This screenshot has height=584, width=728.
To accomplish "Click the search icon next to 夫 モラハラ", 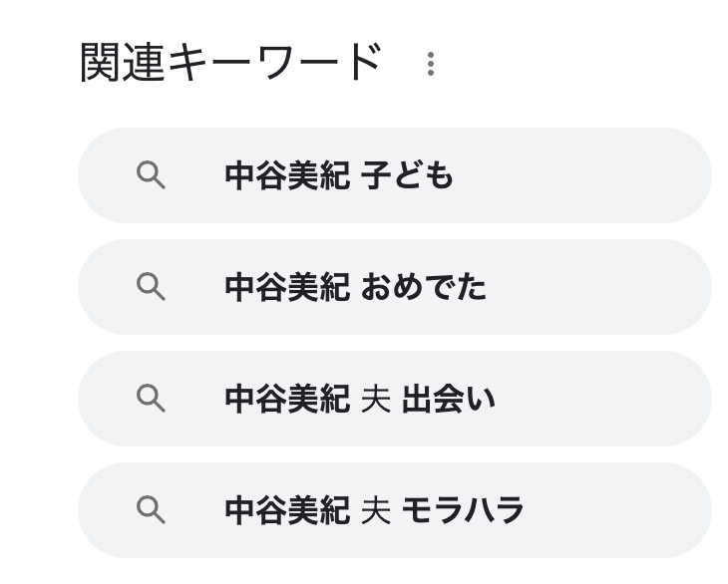I will pos(151,510).
